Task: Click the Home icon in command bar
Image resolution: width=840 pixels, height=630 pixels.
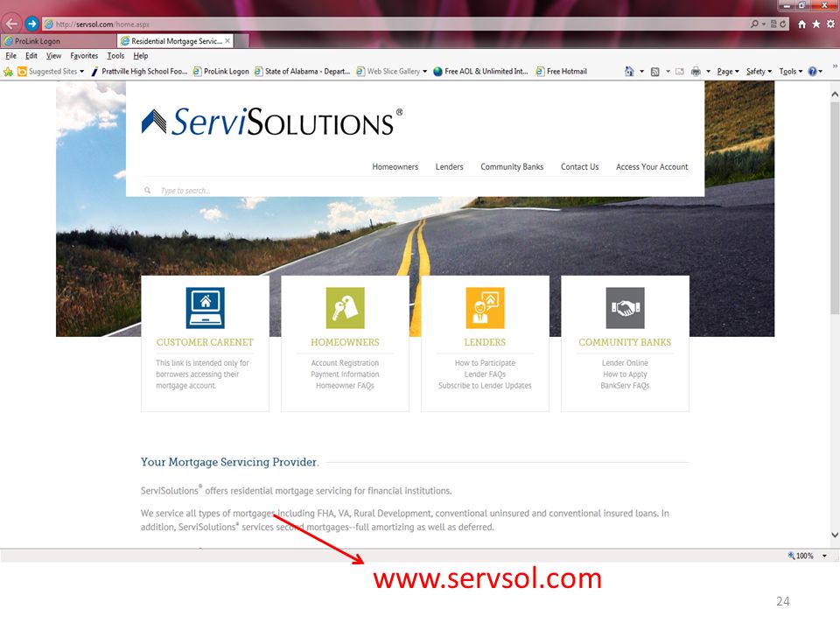Action: 629,71
